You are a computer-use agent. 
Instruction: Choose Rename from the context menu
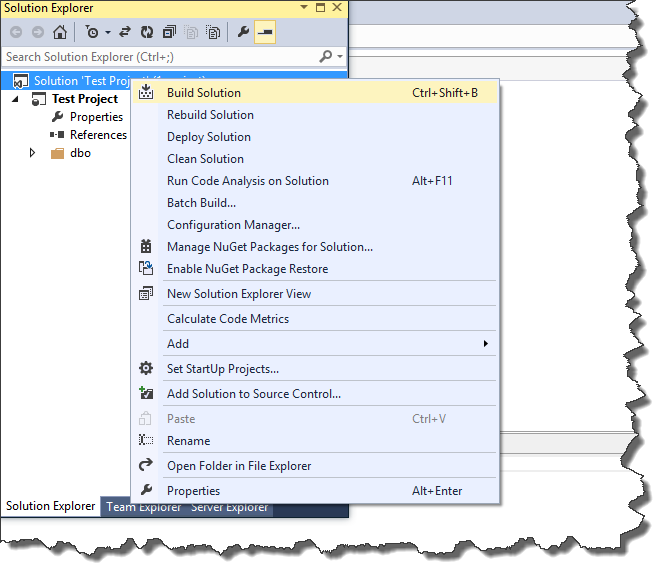[315, 441]
